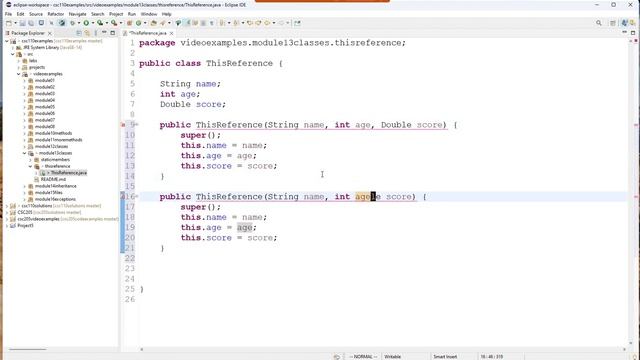The image size is (640, 360).
Task: Maximize the Package Explorer view
Action: 113,33
